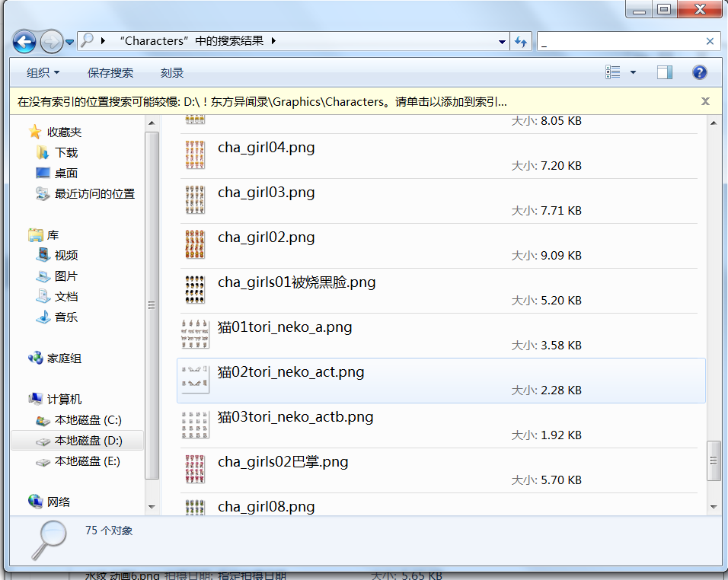728x580 pixels.
Task: Click 保存搜索 in the toolbar
Action: [x=110, y=73]
